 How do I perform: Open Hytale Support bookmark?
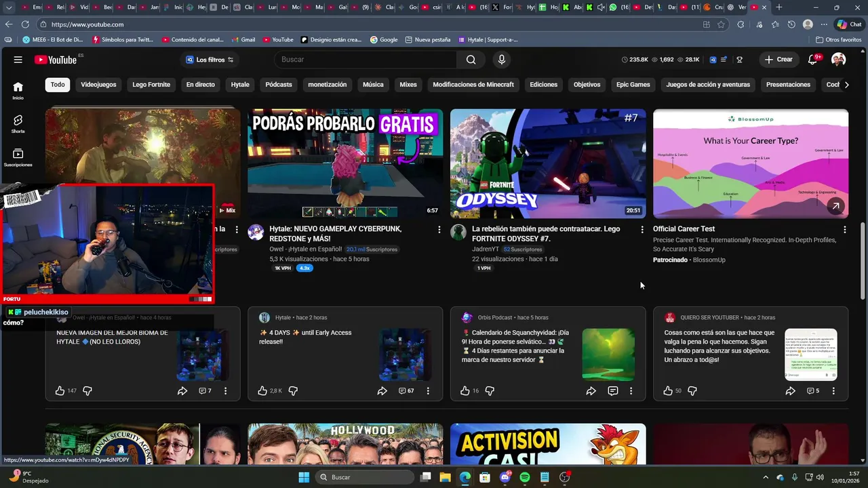coord(488,39)
